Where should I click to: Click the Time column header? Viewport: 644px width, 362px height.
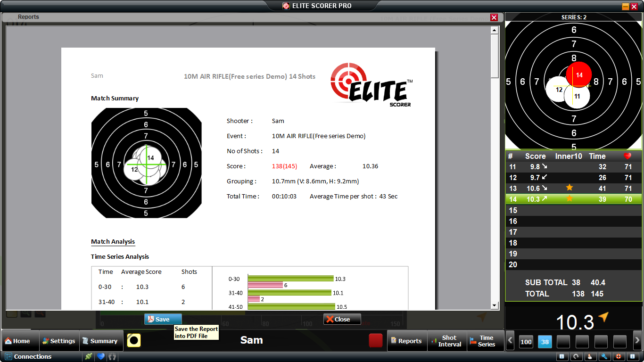[x=597, y=156]
